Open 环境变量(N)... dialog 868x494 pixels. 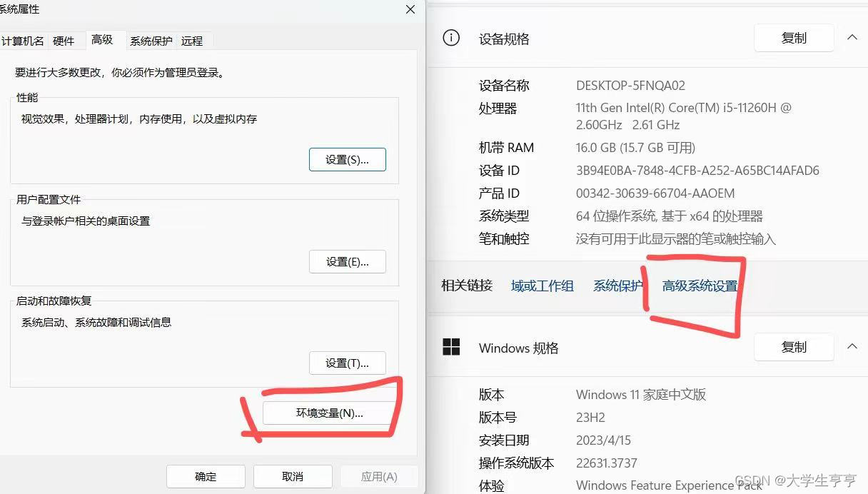coord(329,413)
